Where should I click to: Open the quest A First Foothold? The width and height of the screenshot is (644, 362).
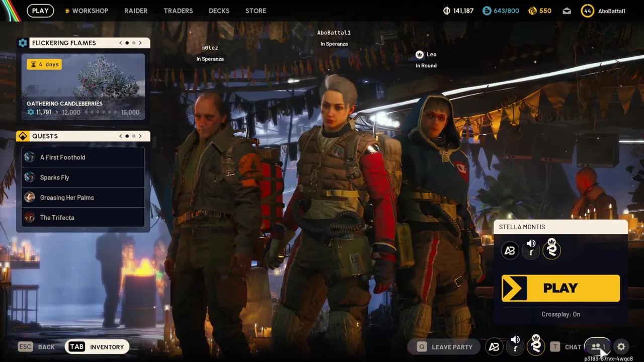pyautogui.click(x=83, y=157)
